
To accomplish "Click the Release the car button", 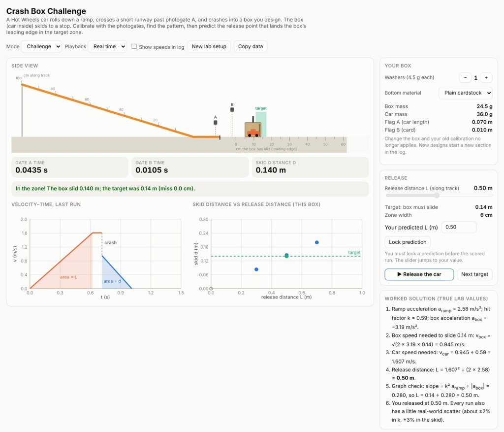I will [x=419, y=274].
